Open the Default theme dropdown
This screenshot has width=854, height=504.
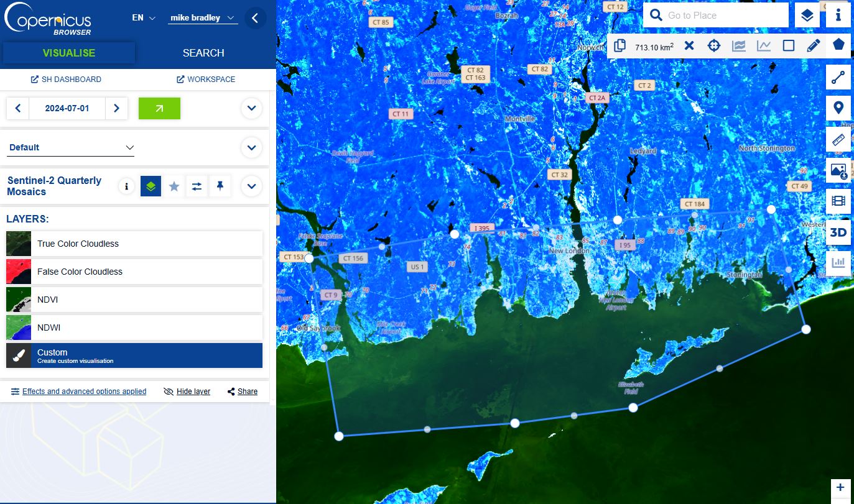(x=71, y=147)
